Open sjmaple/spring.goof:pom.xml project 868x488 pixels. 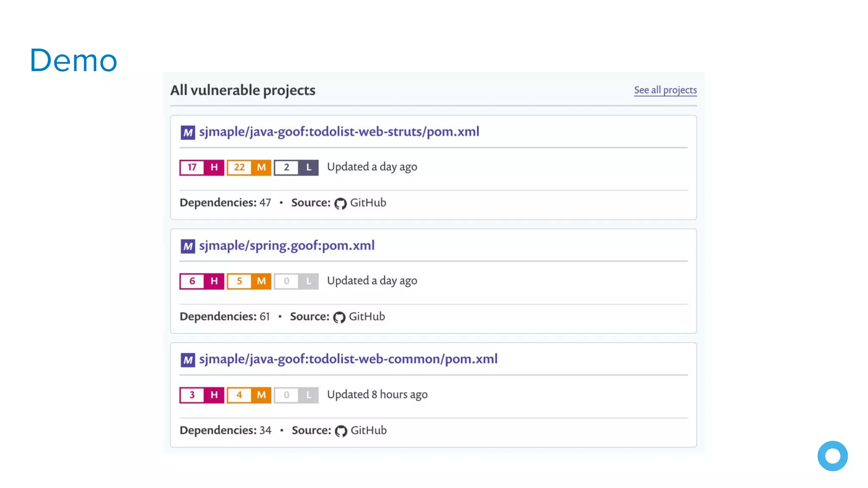click(287, 246)
